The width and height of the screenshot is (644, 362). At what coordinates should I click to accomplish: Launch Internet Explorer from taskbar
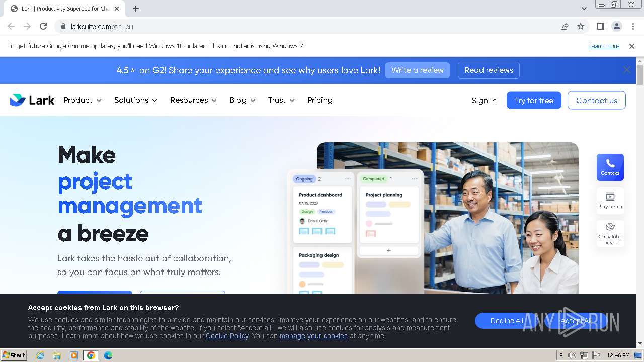40,355
